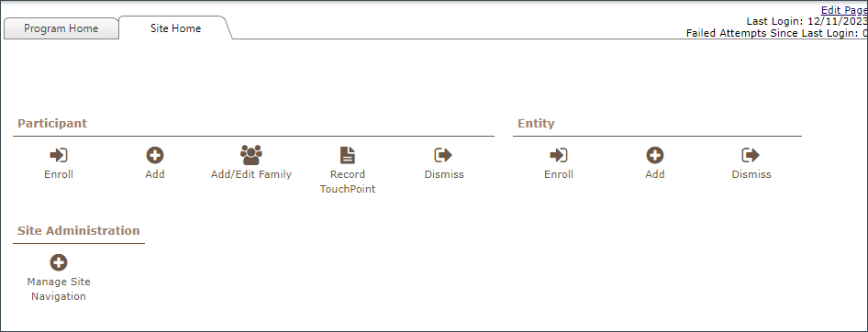This screenshot has height=332, width=868.
Task: Click the Dismiss label under Participant
Action: click(444, 174)
